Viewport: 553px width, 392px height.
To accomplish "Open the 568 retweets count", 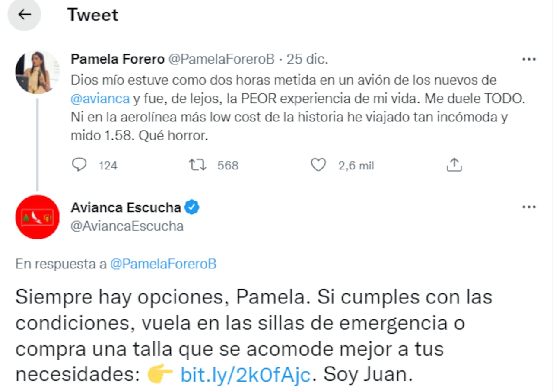I will click(227, 165).
